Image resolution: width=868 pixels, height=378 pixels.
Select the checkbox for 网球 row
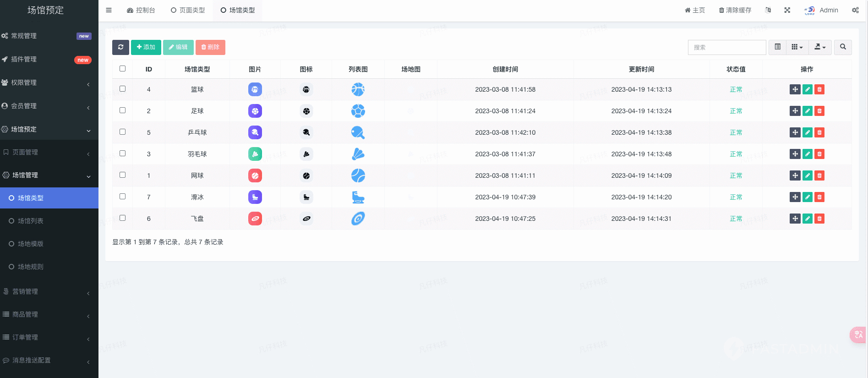[122, 175]
